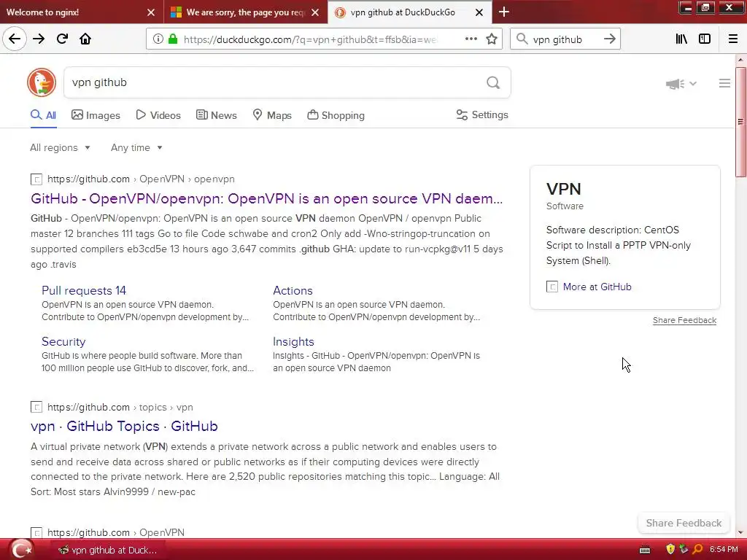Image resolution: width=747 pixels, height=560 pixels.
Task: Open DuckDuckGo Settings
Action: [x=482, y=114]
